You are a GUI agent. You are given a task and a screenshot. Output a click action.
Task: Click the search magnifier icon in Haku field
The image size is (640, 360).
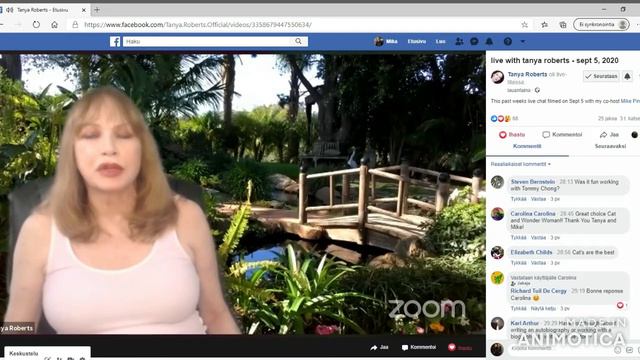tap(298, 41)
